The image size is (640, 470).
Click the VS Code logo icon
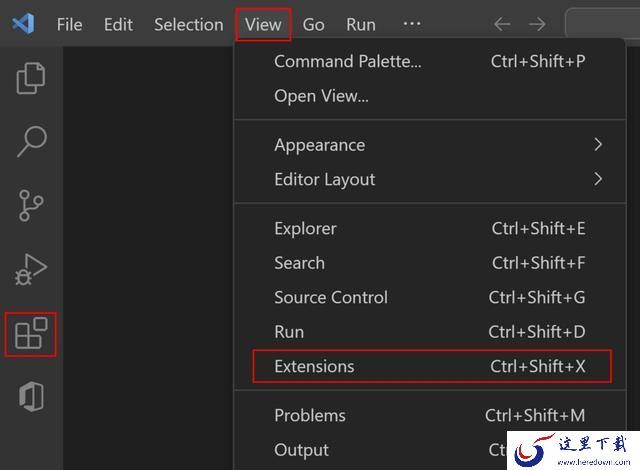[23, 24]
